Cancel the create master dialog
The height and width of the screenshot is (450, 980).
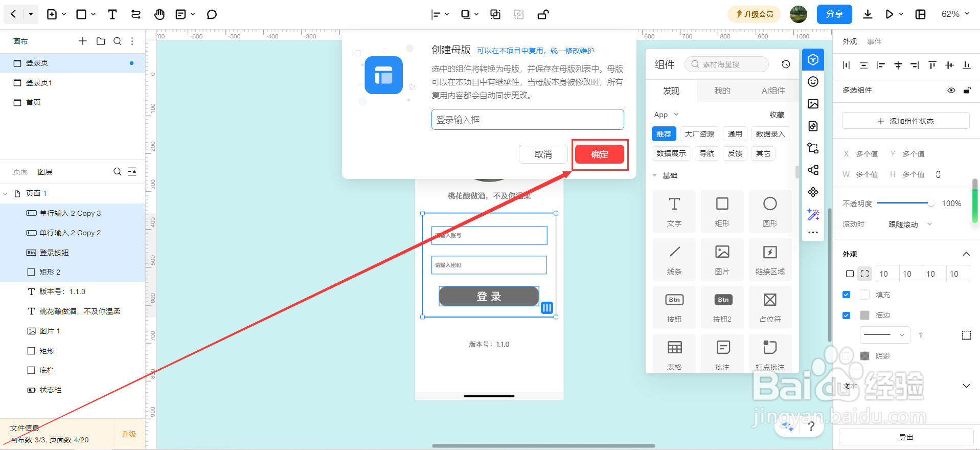[543, 154]
